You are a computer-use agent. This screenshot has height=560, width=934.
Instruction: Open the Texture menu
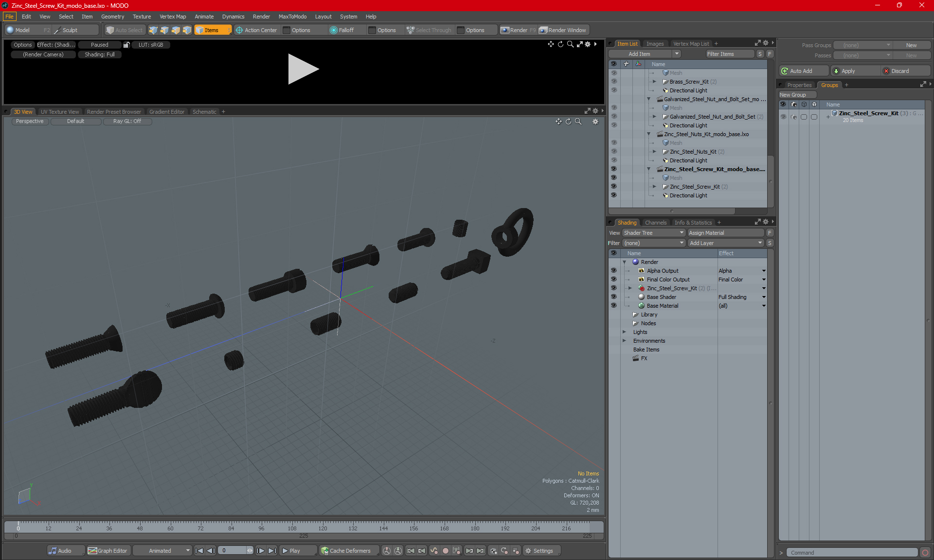pyautogui.click(x=142, y=17)
